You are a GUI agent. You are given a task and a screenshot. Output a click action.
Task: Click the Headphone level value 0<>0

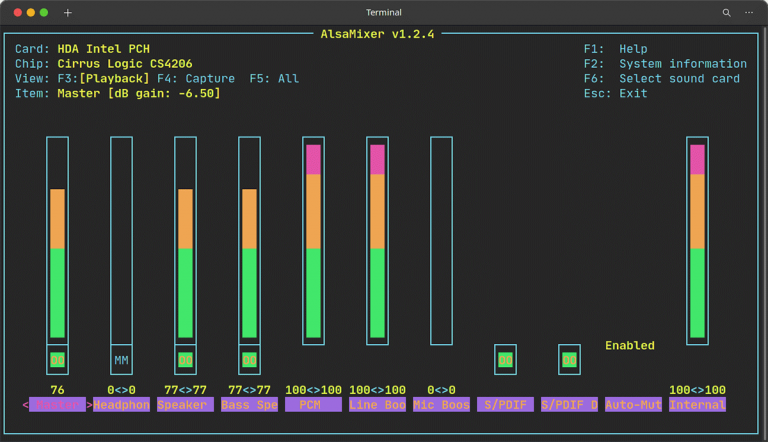[121, 390]
